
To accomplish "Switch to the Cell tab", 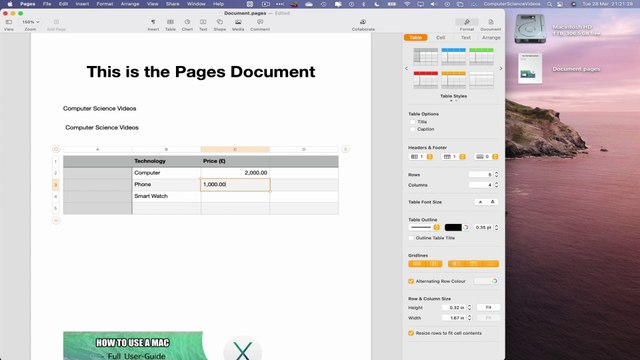I will click(440, 38).
